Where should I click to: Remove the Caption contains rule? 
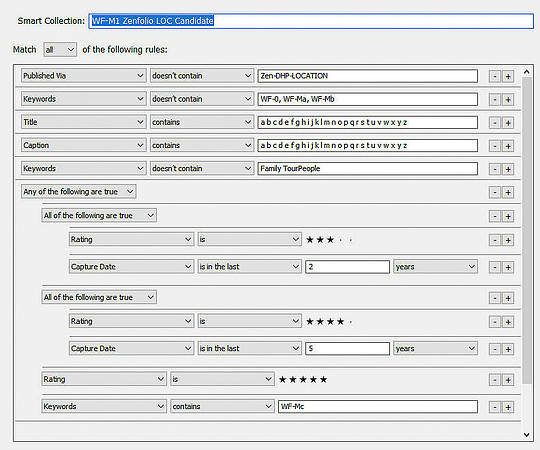point(495,146)
